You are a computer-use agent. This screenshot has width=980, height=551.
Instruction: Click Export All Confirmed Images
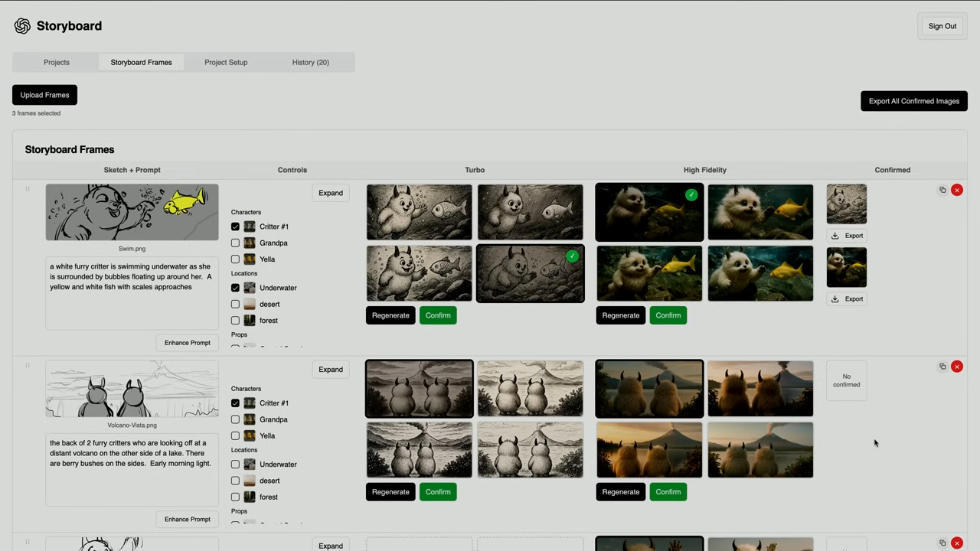point(914,101)
